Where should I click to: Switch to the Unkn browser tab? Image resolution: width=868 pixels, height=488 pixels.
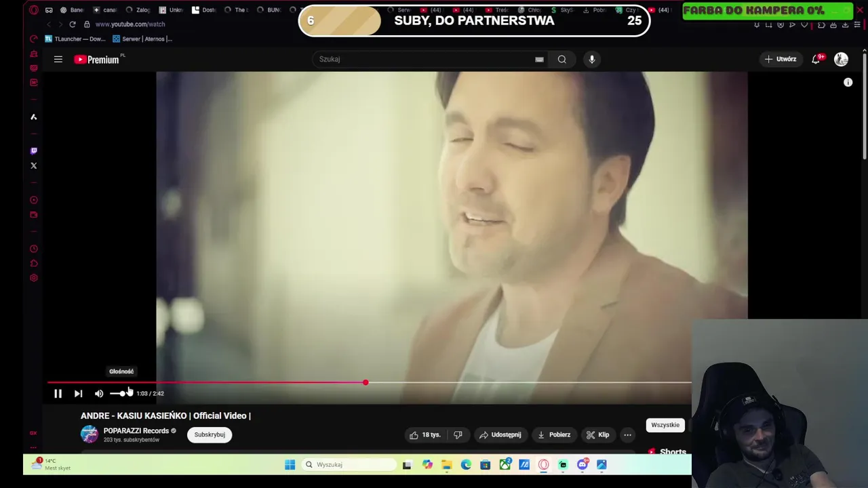[171, 10]
